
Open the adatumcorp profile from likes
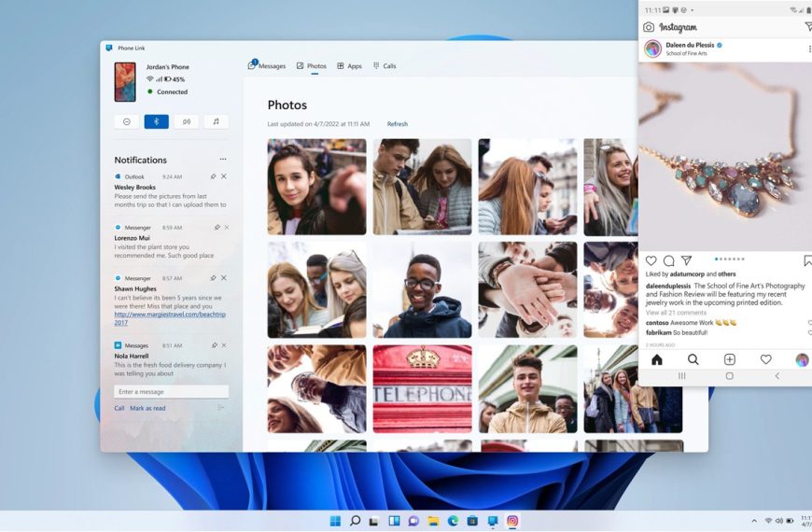pos(687,274)
